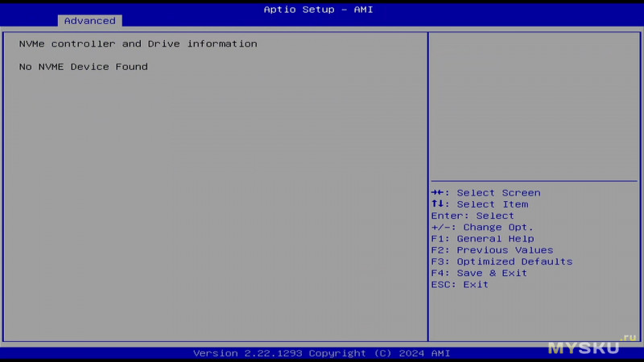Click the 'F4: Save & Exit' hint
Image resolution: width=644 pixels, height=362 pixels.
coord(479,273)
